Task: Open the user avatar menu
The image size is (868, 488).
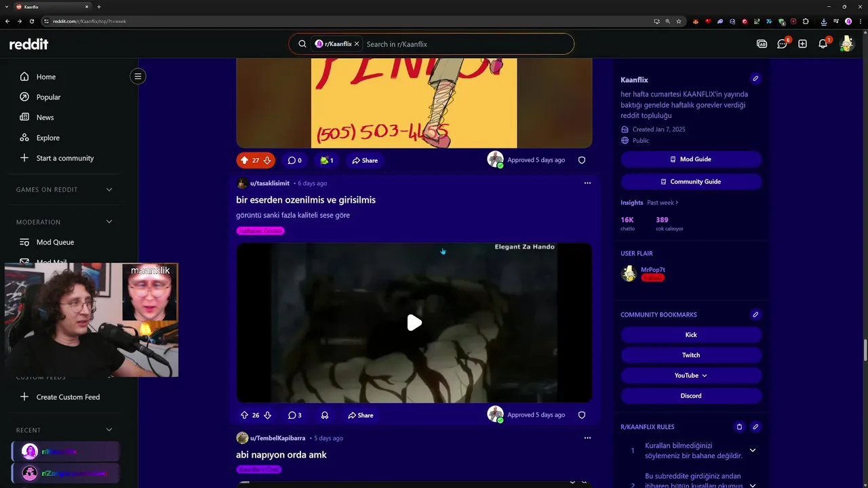Action: click(846, 44)
